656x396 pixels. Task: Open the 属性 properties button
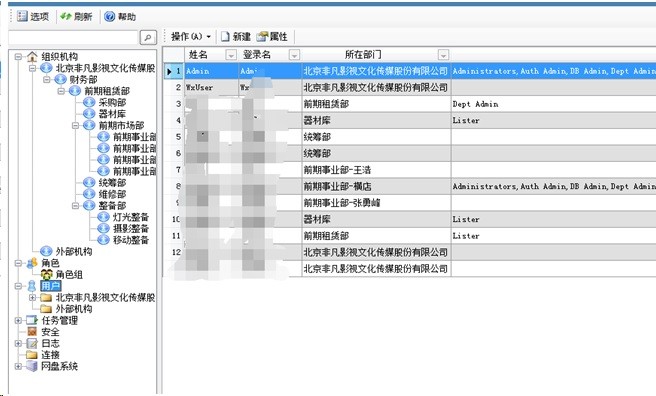click(272, 37)
